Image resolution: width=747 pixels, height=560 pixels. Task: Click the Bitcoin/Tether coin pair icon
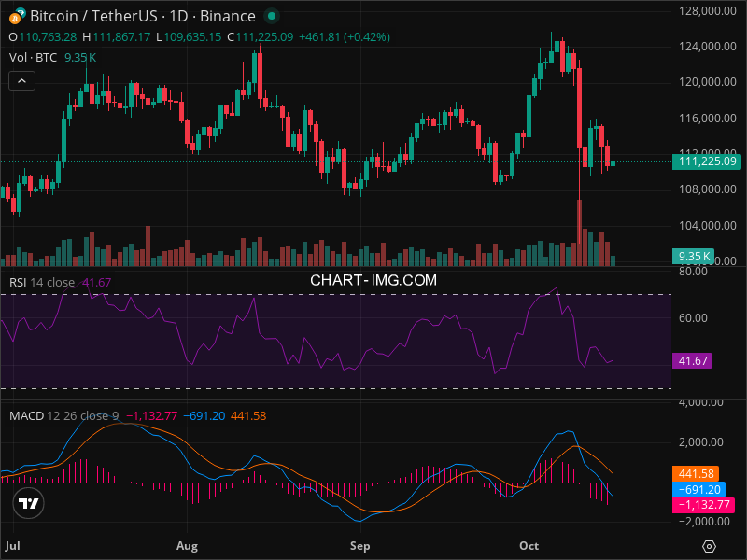click(16, 16)
